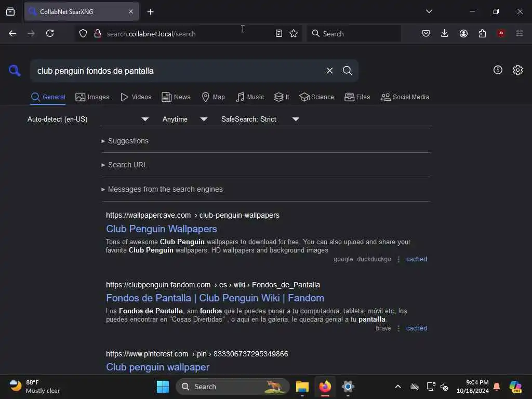Open SearXNG preferences gear icon

coord(518,70)
